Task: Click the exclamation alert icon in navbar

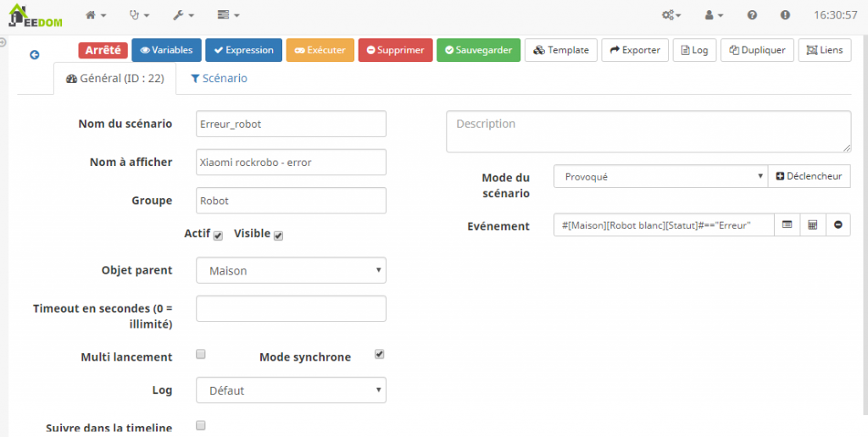Action: 785,15
